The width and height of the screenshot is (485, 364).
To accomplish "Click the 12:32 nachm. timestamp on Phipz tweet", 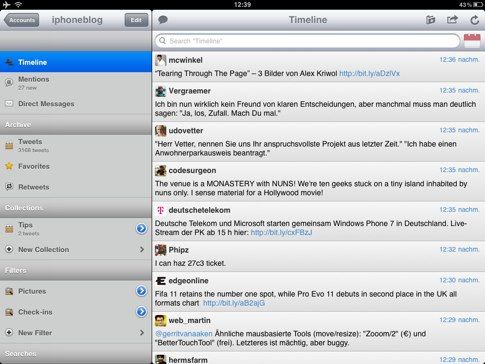I will coord(459,249).
